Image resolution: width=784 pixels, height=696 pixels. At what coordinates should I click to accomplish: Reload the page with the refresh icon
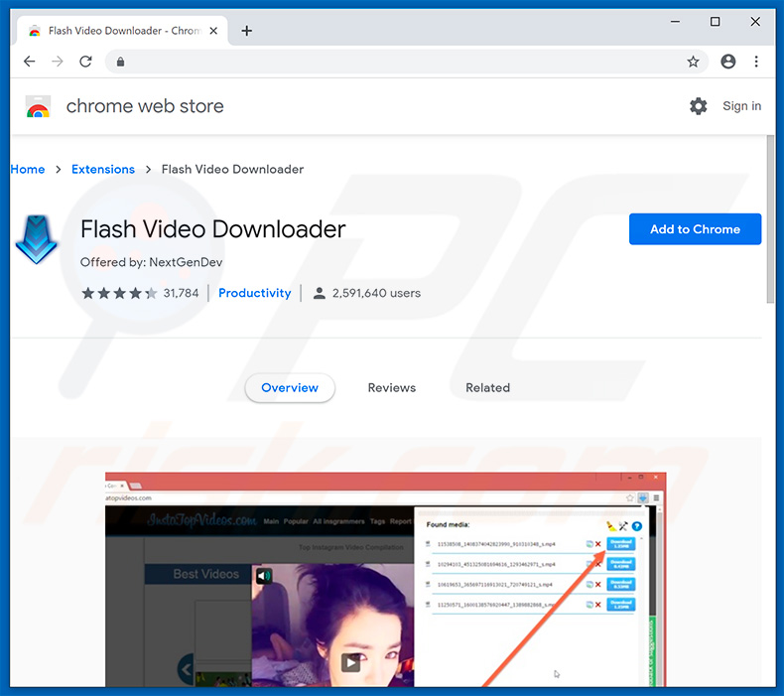click(x=86, y=62)
